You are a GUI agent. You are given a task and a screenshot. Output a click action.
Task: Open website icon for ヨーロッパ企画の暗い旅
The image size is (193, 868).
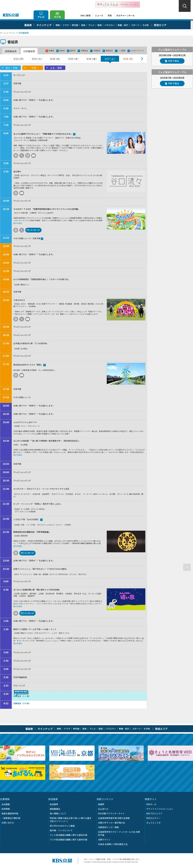pos(16,613)
